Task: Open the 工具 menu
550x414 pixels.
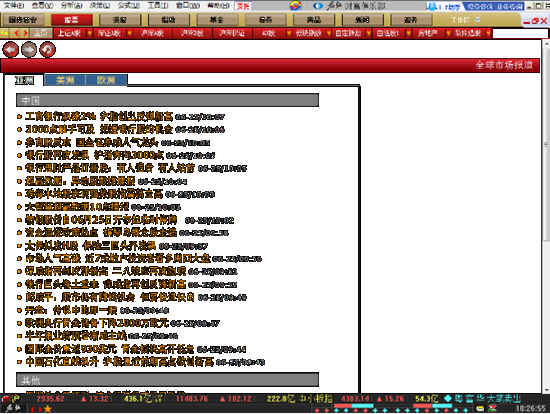Action: tap(157, 6)
